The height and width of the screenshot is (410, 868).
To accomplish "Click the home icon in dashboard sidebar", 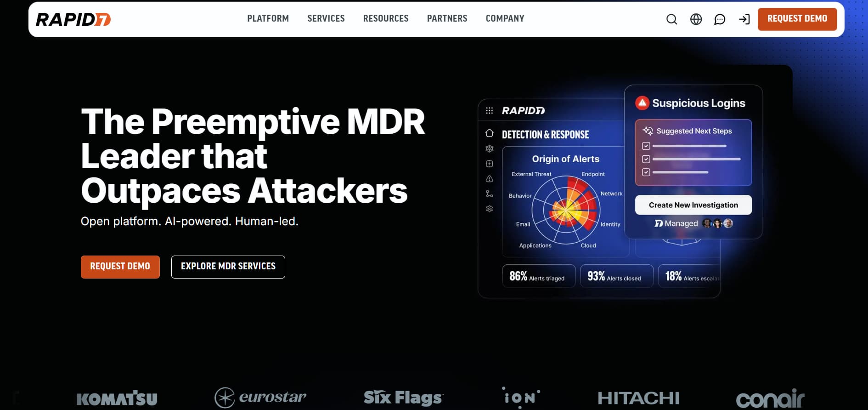I will [x=490, y=133].
